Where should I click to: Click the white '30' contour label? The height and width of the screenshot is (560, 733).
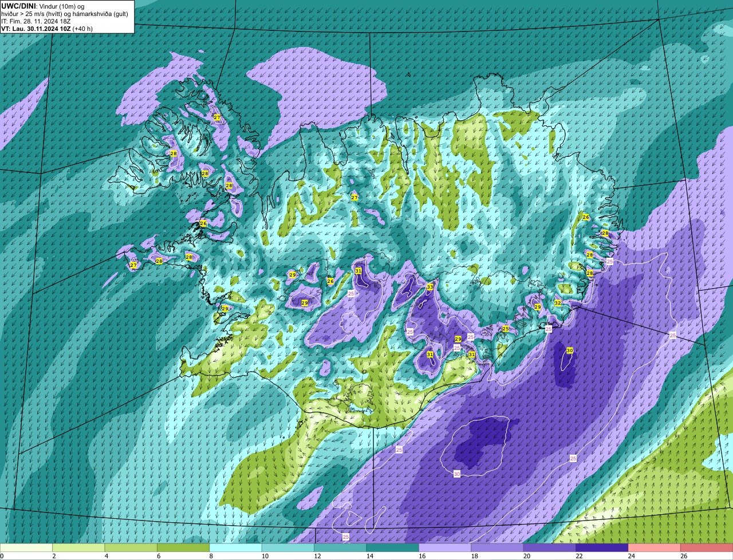[x=456, y=474]
